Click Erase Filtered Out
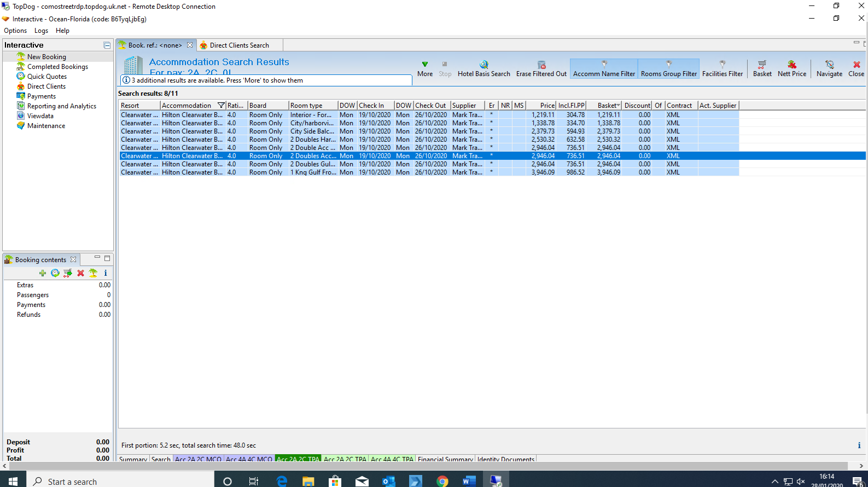Viewport: 868px width, 487px height. pos(541,69)
